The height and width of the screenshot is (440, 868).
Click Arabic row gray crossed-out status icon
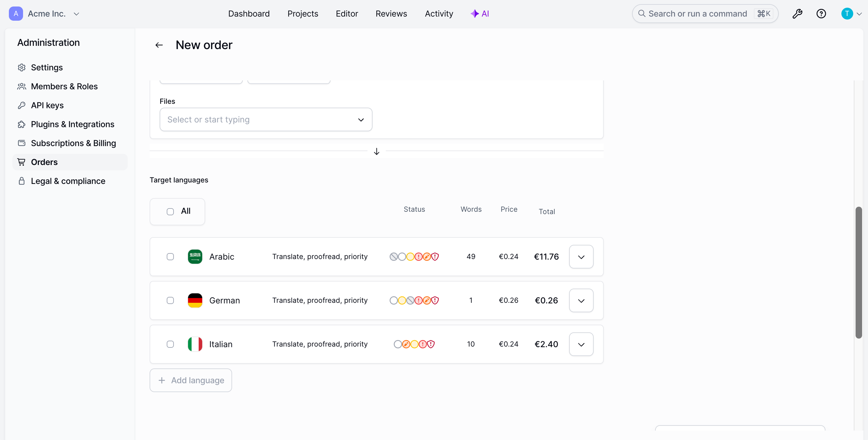393,257
